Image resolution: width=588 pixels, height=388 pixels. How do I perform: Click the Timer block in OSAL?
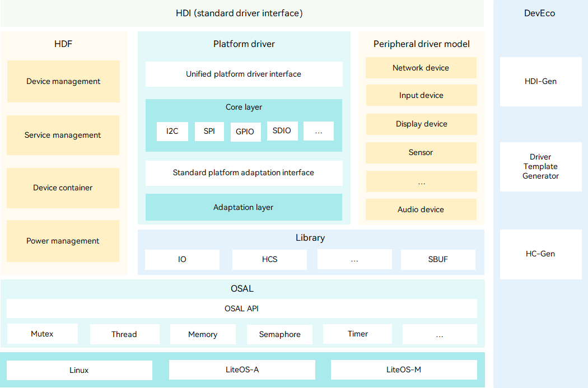tap(357, 333)
